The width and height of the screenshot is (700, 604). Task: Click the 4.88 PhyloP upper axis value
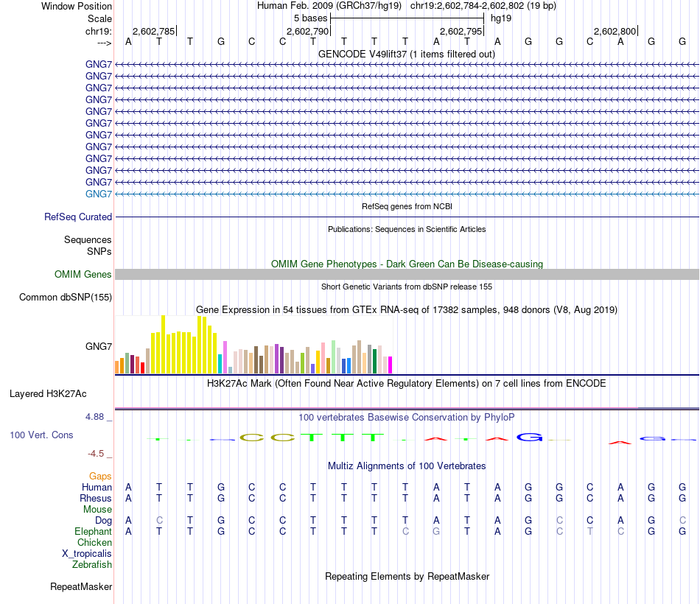pos(94,416)
